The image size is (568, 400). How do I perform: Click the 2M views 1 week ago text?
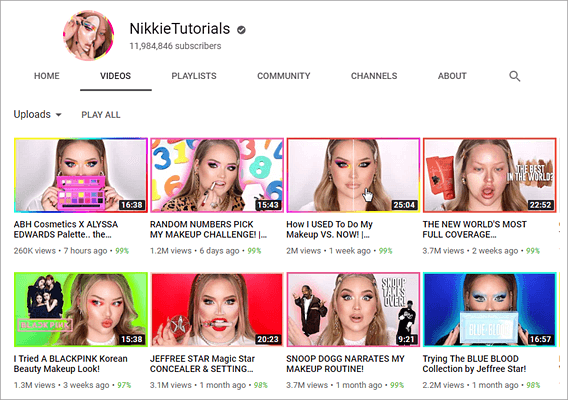[x=329, y=251]
